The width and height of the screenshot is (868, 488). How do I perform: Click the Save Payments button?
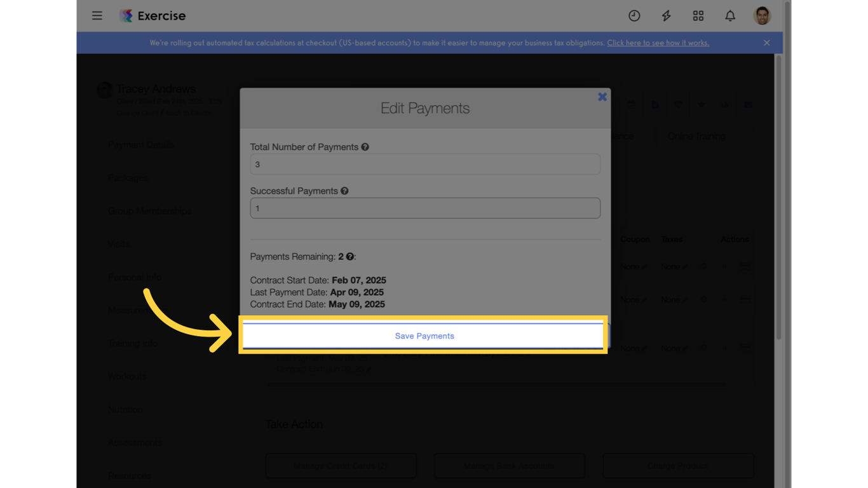[x=424, y=335]
